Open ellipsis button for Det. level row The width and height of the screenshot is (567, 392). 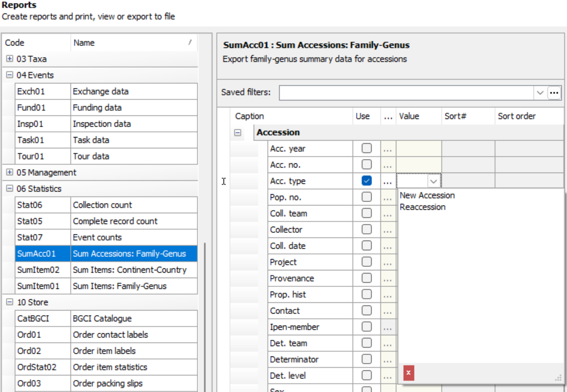[388, 376]
